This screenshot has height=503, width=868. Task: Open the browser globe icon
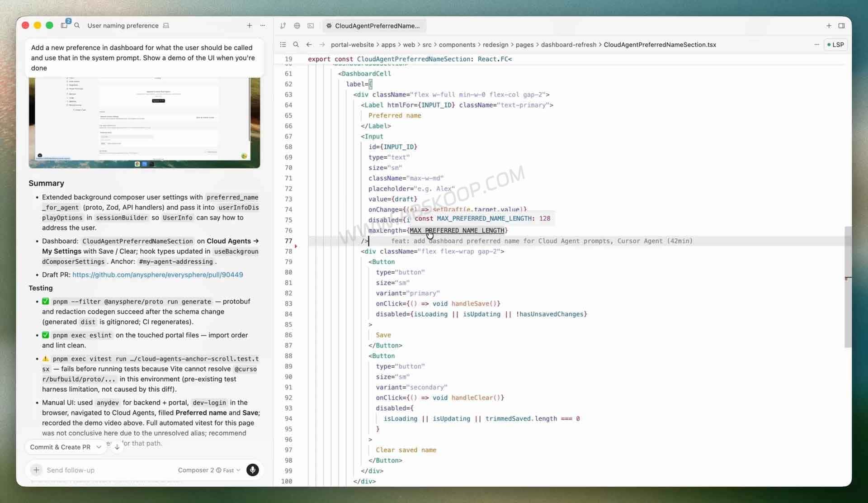[x=297, y=26]
